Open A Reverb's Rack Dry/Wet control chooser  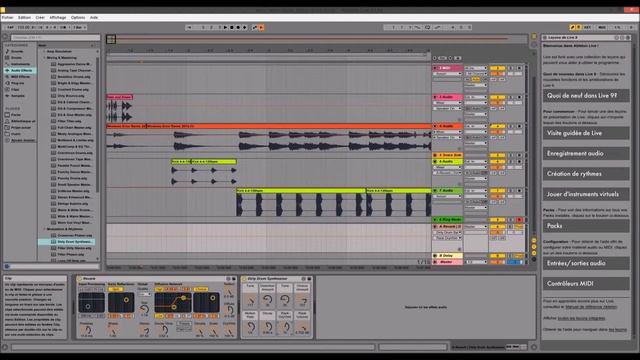pos(447,238)
